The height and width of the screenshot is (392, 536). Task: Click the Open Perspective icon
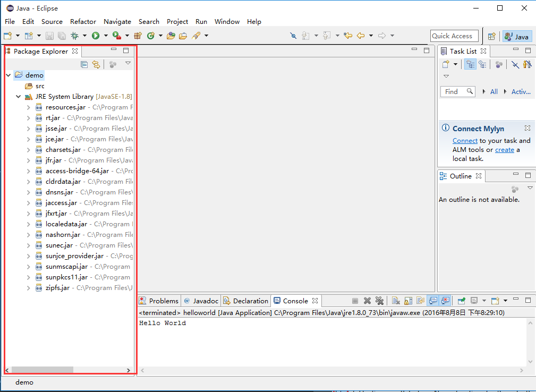coord(491,36)
